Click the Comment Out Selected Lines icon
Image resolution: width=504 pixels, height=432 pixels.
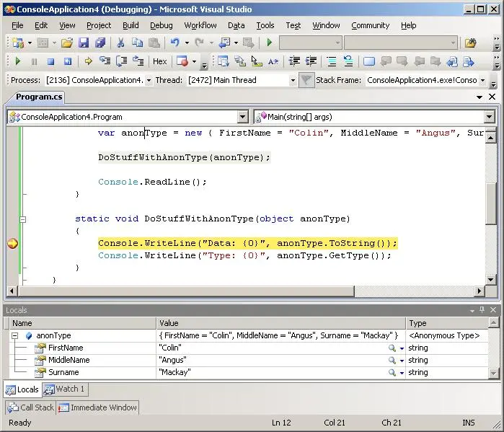tap(332, 61)
